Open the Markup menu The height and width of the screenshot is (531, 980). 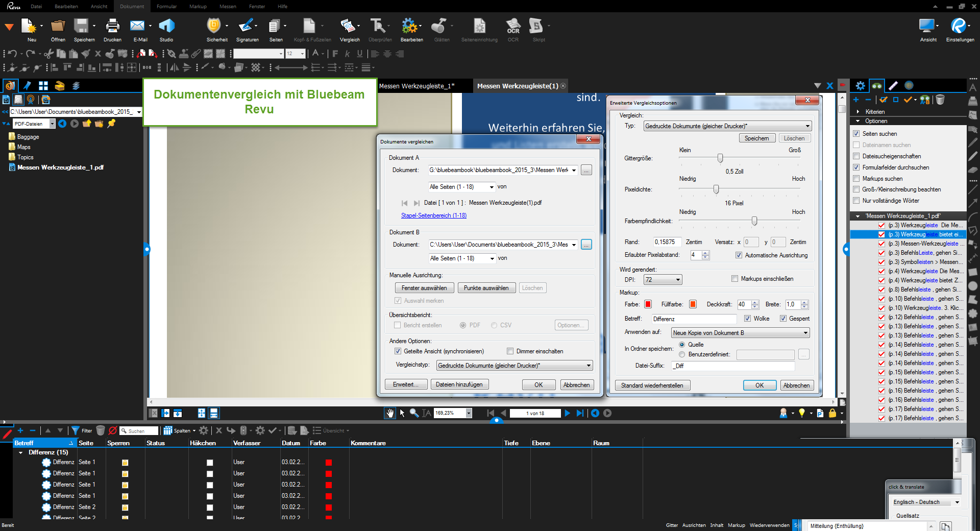(x=198, y=7)
